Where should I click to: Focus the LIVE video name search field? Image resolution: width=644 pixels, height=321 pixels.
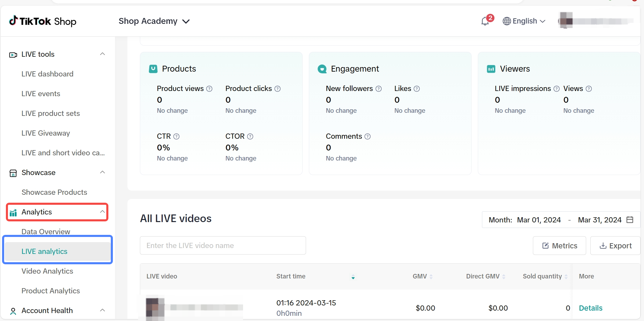click(223, 246)
